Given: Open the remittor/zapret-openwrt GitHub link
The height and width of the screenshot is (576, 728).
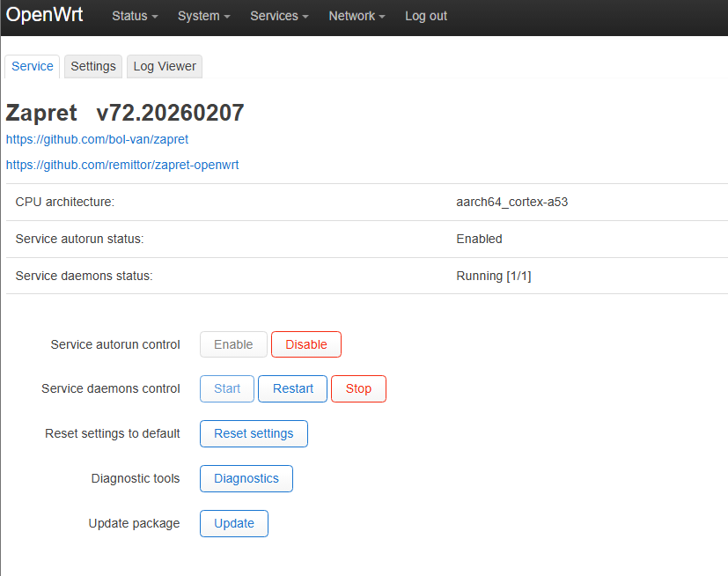Looking at the screenshot, I should (x=122, y=165).
